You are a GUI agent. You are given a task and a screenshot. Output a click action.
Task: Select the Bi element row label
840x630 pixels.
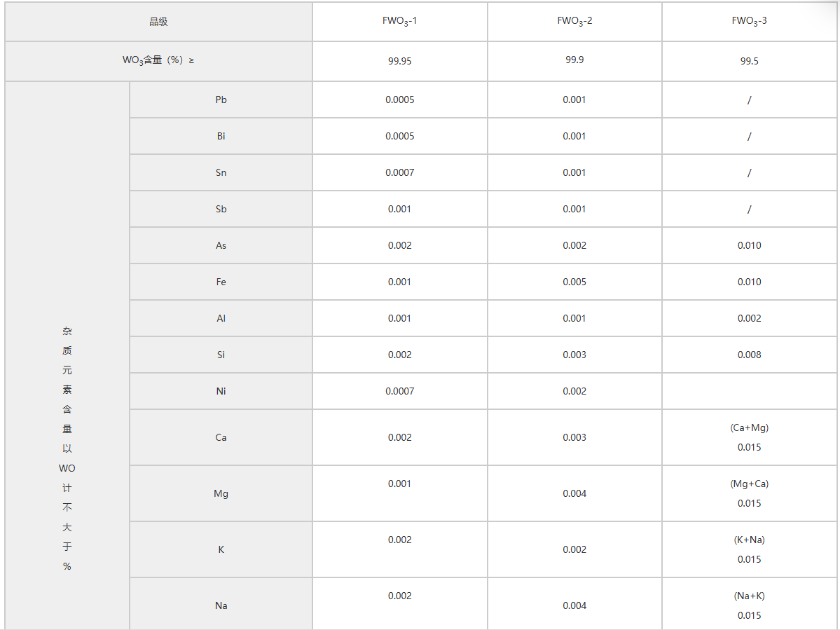pyautogui.click(x=221, y=136)
